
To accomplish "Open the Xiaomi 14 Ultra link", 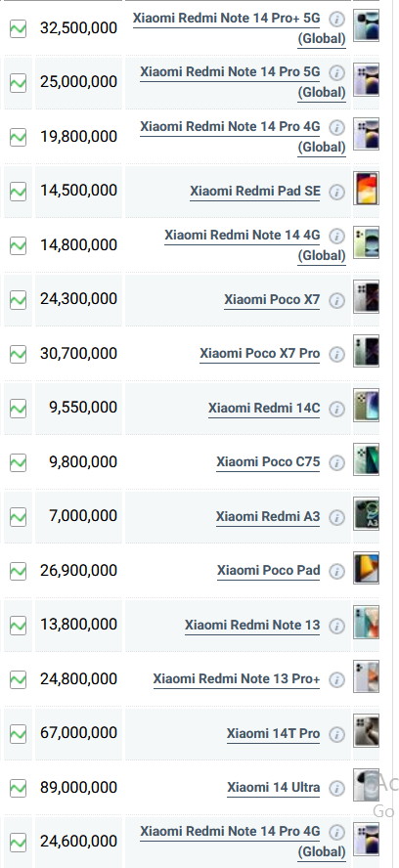I will click(273, 787).
